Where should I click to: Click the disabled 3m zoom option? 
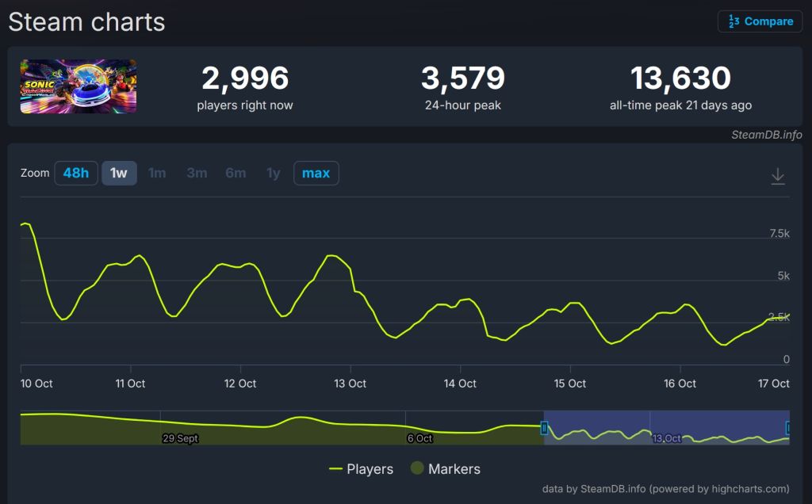(197, 173)
